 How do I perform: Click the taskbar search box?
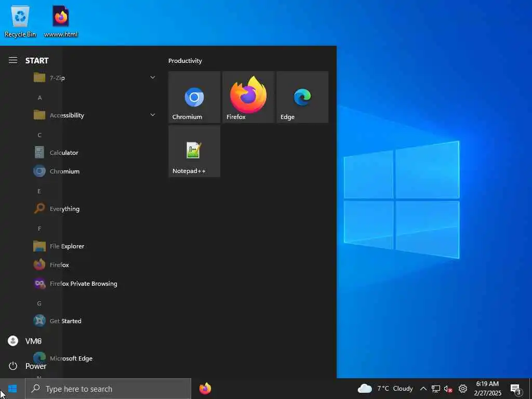108,389
